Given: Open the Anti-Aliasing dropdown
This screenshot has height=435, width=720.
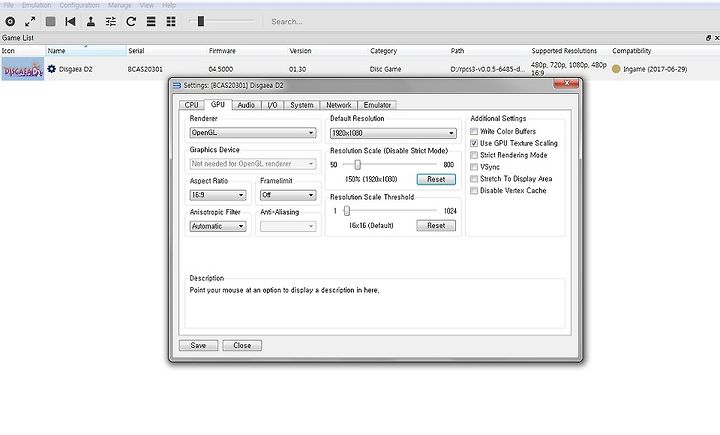Looking at the screenshot, I should pos(288,226).
